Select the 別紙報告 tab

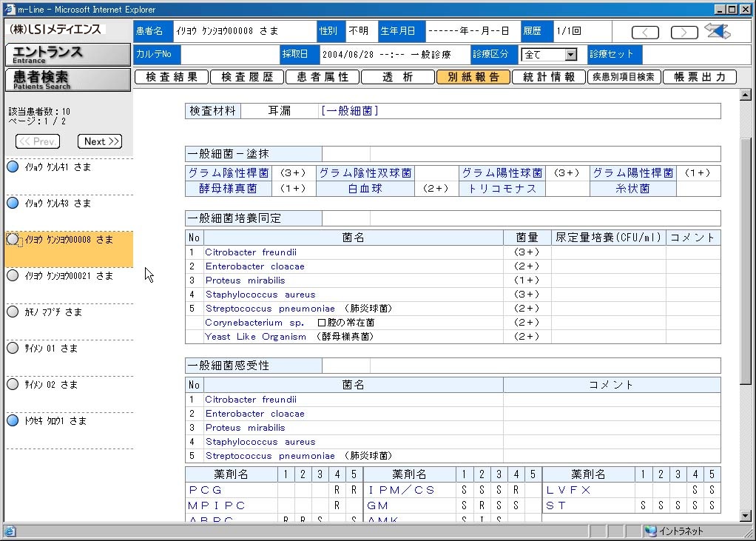click(473, 77)
